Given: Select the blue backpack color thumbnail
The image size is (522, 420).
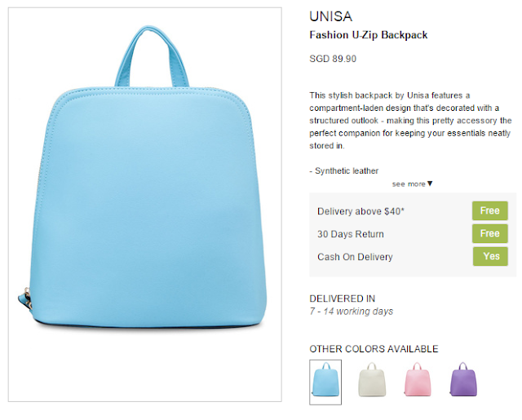Looking at the screenshot, I should (x=325, y=382).
